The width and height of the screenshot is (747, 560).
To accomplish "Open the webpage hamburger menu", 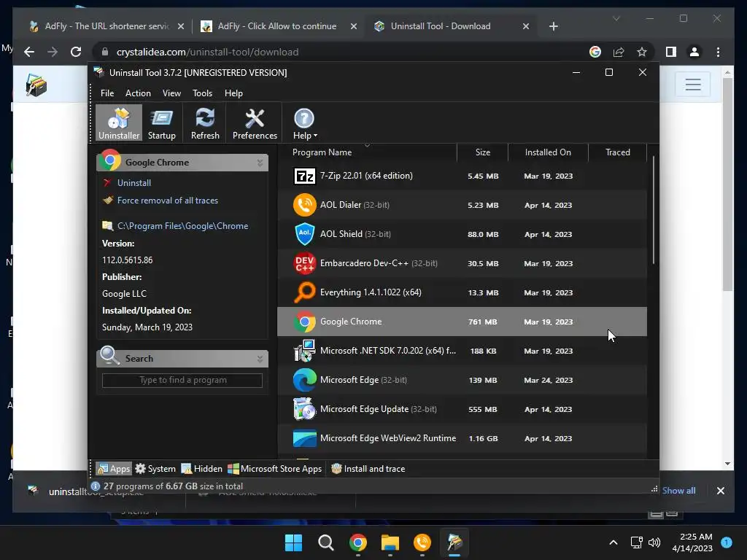I will point(693,85).
